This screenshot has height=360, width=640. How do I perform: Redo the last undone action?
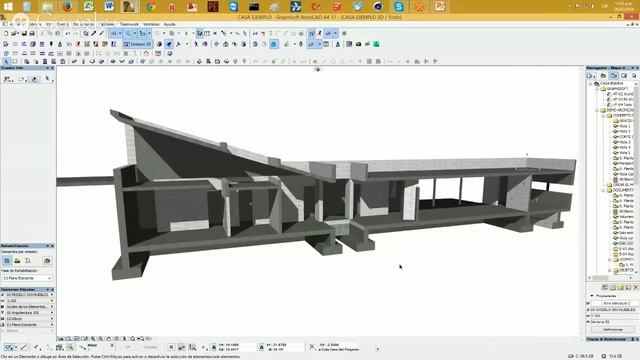[76, 33]
